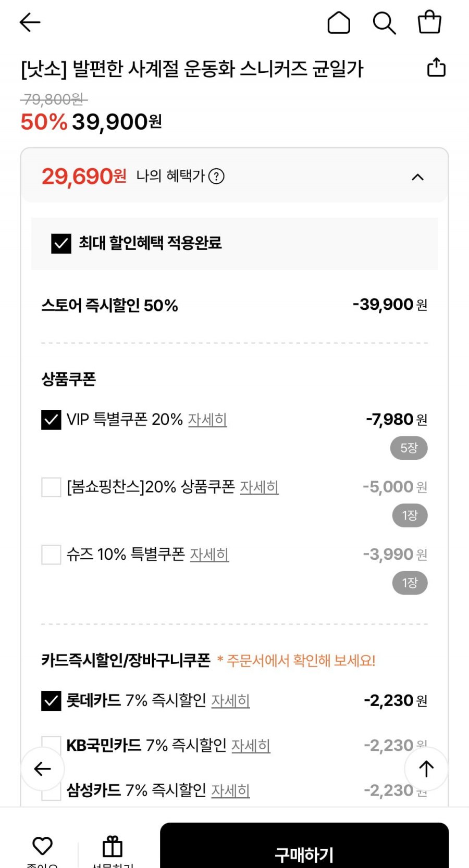469x868 pixels.
Task: Open 자세히 link for VIP 특별쿠폰
Action: (207, 420)
